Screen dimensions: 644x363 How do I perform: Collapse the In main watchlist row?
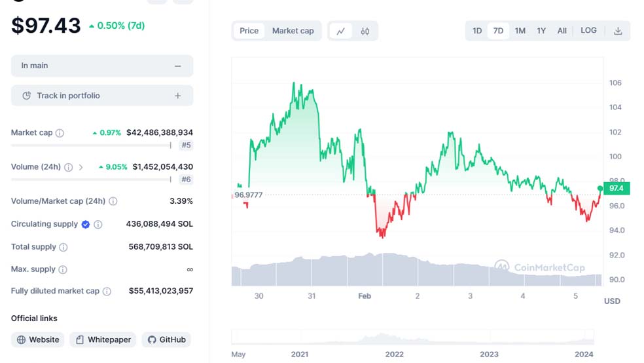177,66
